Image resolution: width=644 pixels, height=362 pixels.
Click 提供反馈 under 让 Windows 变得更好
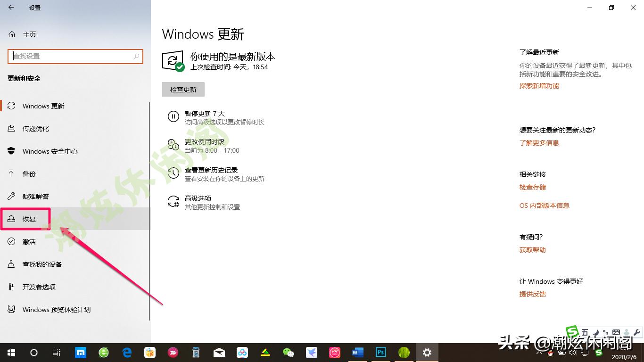pos(532,294)
